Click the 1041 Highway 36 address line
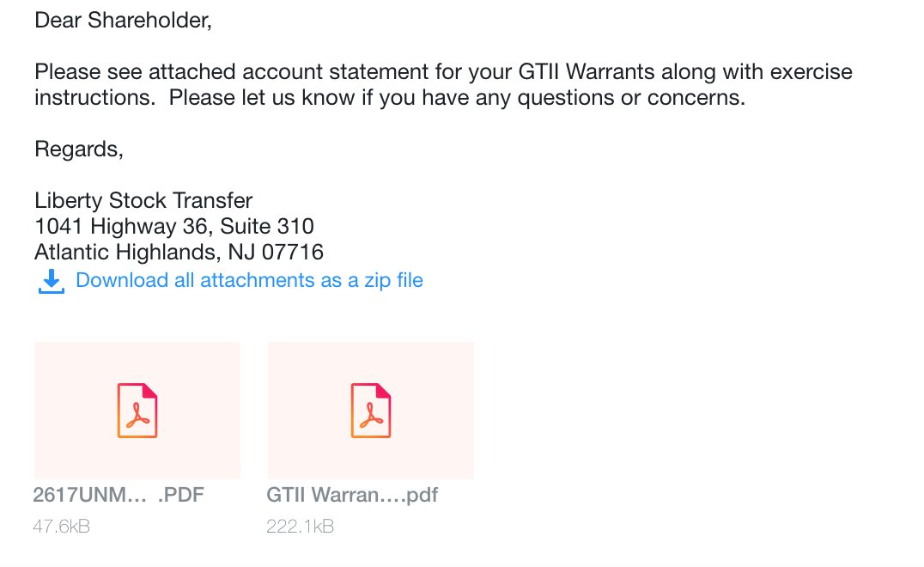Screen dimensions: 924x567 (x=174, y=226)
